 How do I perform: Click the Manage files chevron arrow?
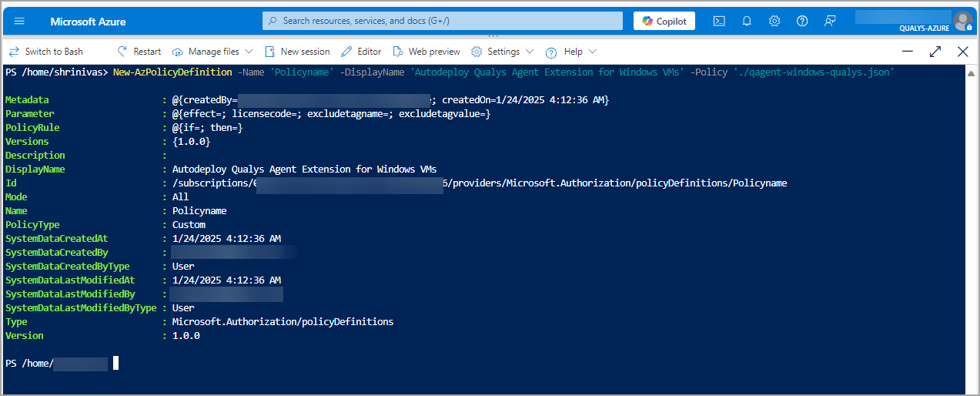click(249, 52)
